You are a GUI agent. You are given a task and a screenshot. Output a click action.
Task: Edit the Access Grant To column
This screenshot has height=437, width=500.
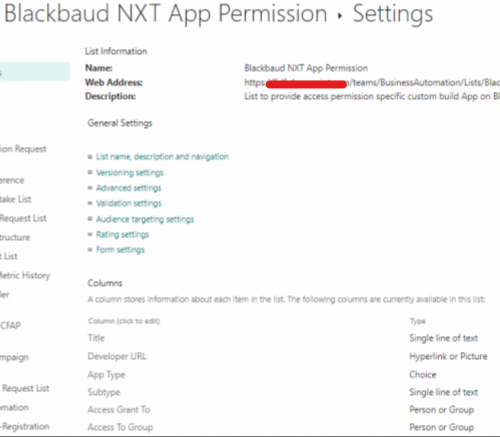(x=119, y=410)
